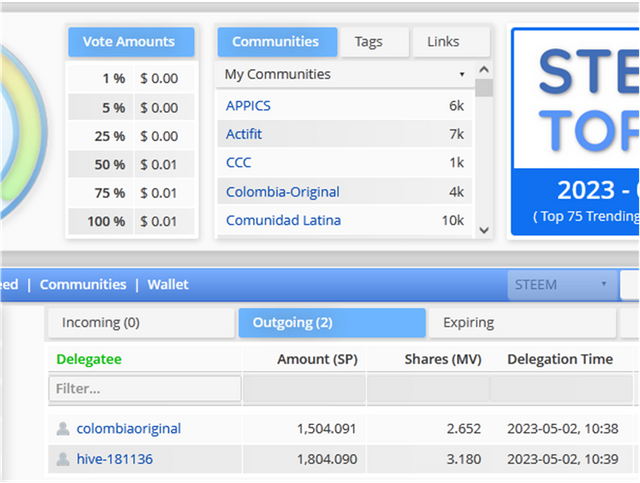Show Incoming (0) delegations tab
Screen dimensions: 640x483
point(141,323)
